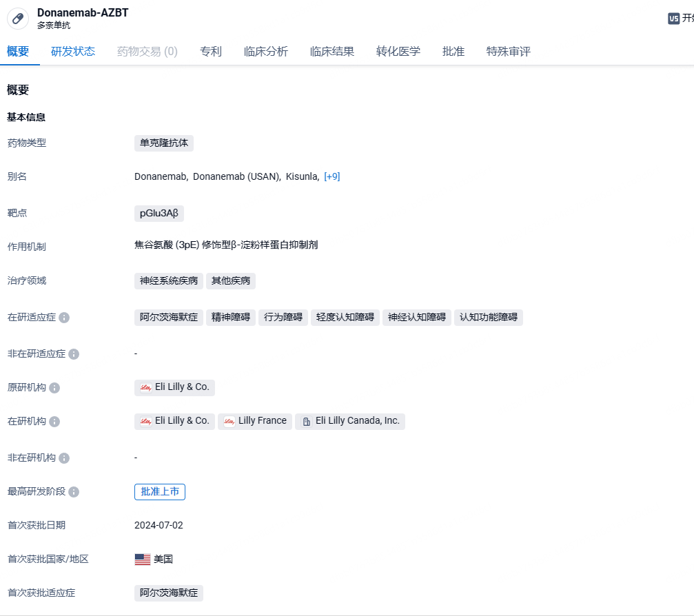The height and width of the screenshot is (616, 694).
Task: Switch to the 转化医学 tab
Action: (x=398, y=51)
